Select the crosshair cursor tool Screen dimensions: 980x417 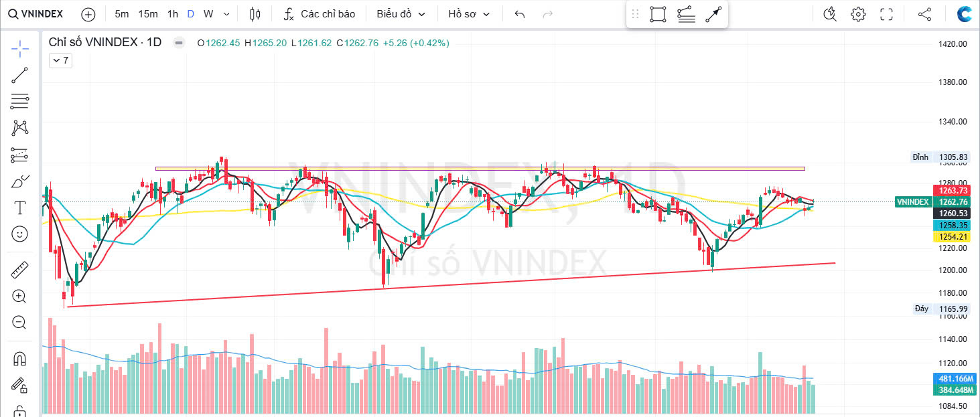pyautogui.click(x=20, y=48)
